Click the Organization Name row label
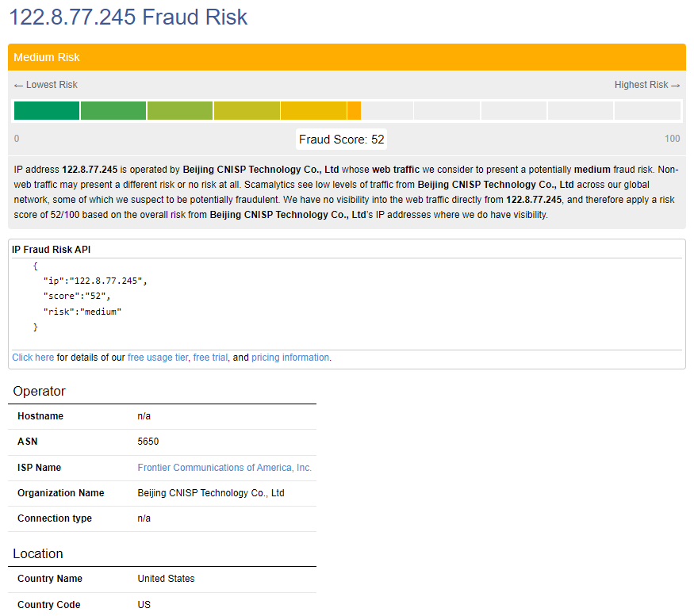 (x=60, y=493)
